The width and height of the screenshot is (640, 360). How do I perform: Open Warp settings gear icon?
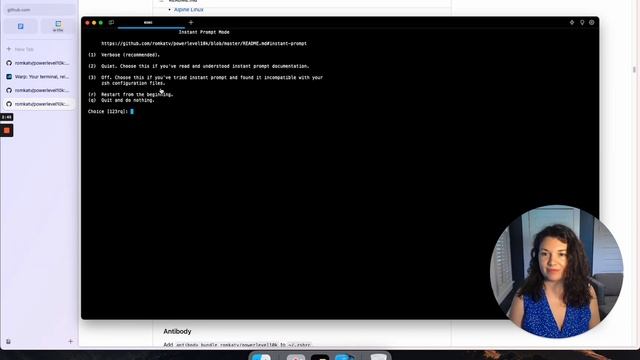tap(591, 22)
